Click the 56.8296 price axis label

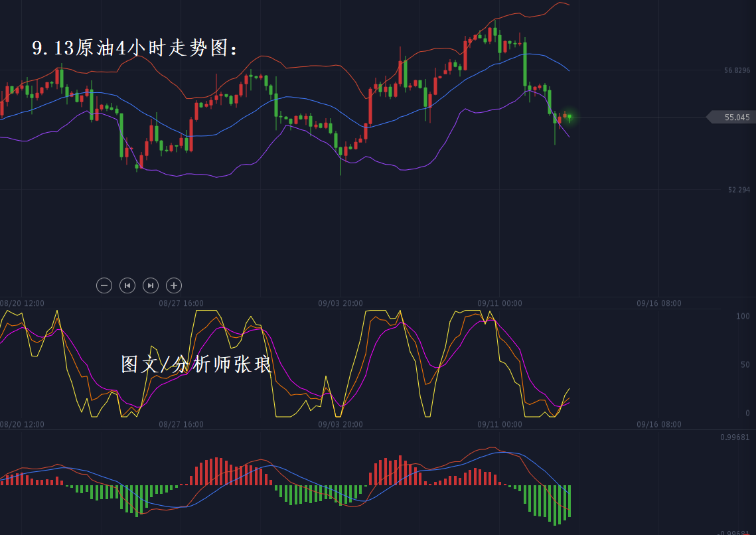(x=737, y=70)
